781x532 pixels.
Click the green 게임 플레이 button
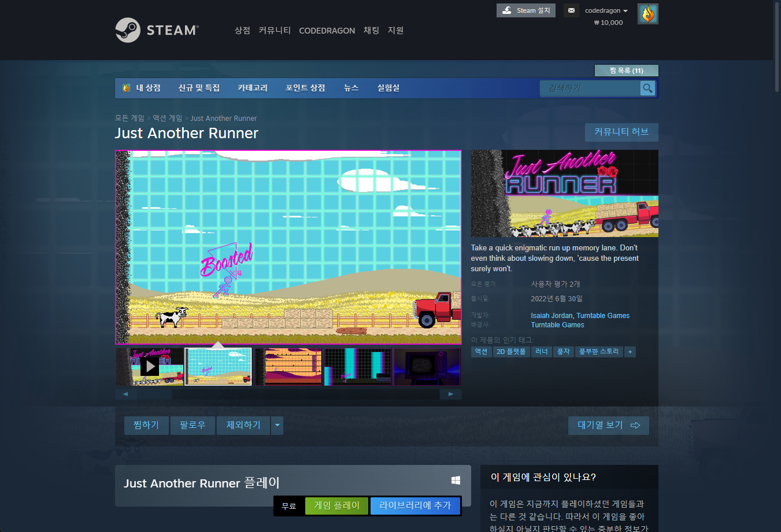coord(336,506)
